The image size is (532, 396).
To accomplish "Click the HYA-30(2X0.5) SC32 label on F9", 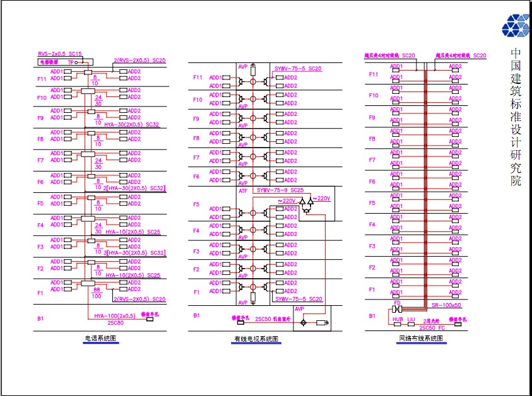I will pos(132,124).
